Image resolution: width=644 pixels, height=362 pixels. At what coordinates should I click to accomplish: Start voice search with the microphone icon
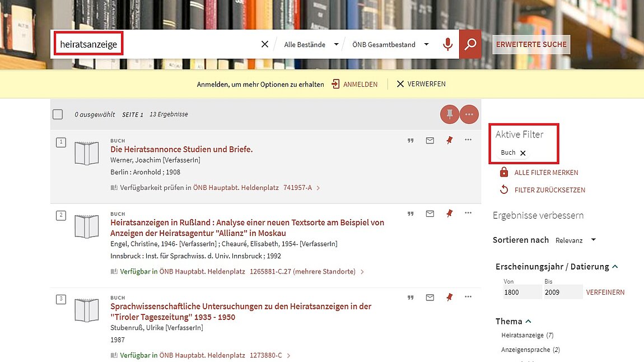pos(447,44)
